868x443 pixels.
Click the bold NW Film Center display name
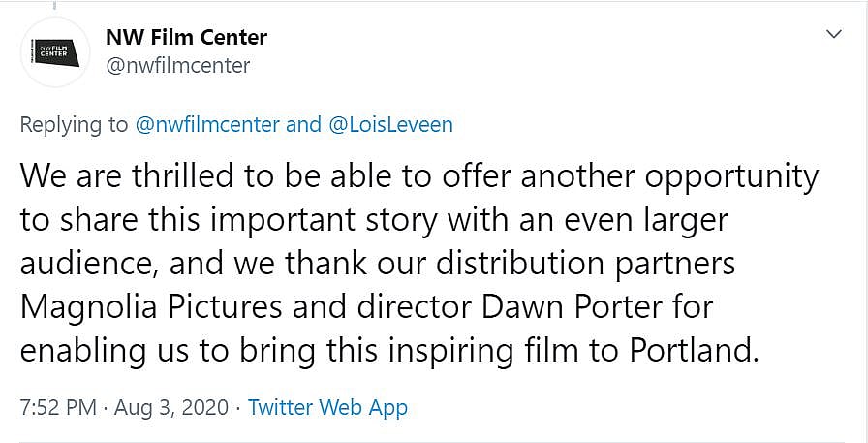tap(186, 38)
